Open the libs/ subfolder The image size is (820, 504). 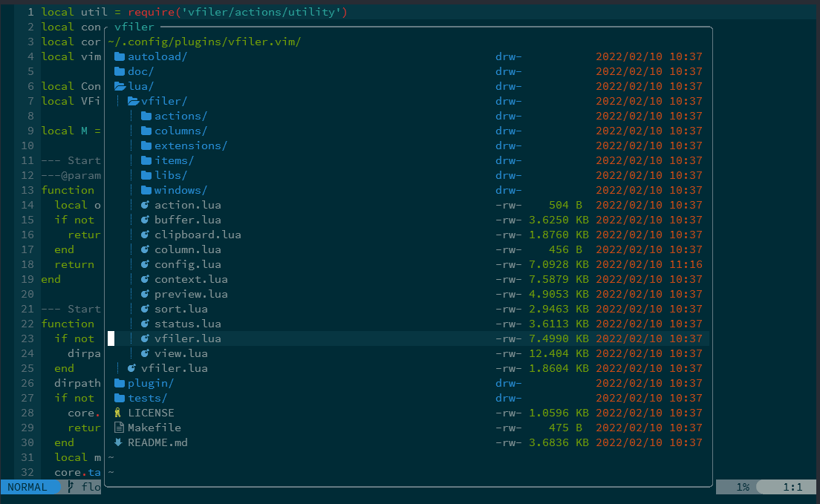171,175
